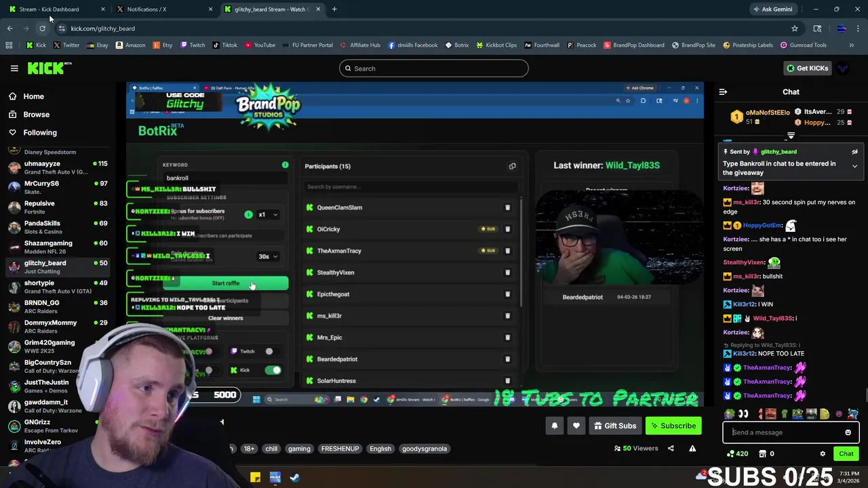Toggle stream notifications bell
This screenshot has height=488, width=868.
pos(554,426)
